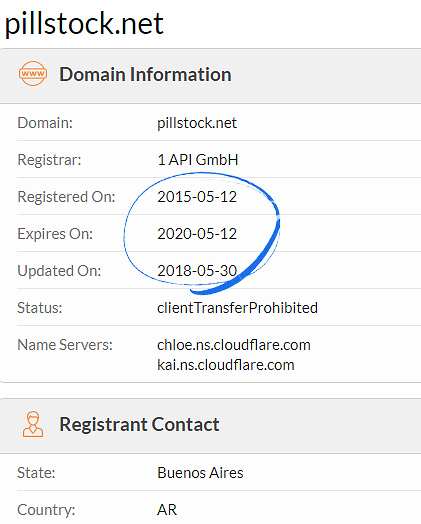Click registrar name 1 API GmbH

[x=197, y=160]
